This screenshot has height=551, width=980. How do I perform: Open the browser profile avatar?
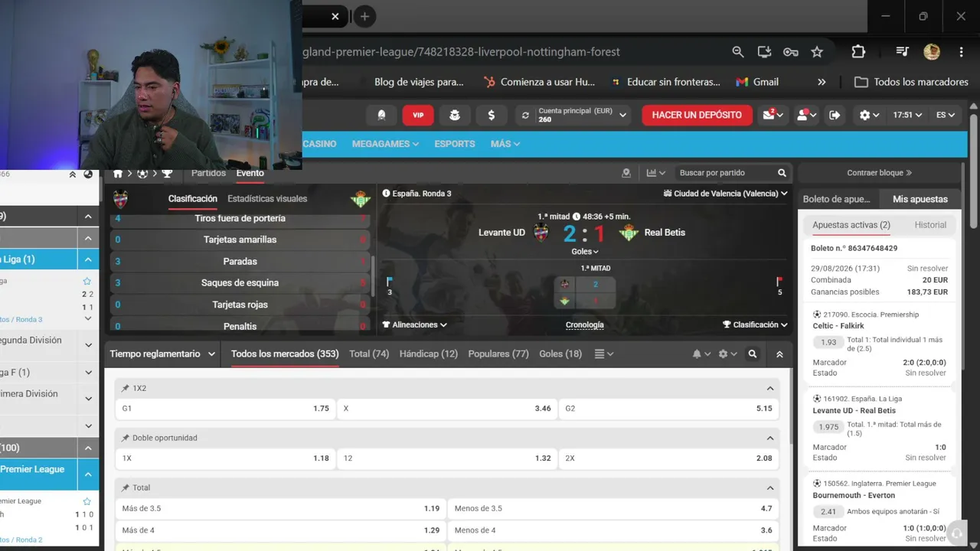coord(932,52)
